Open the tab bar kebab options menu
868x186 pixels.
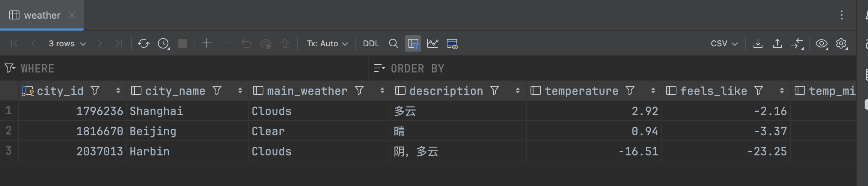841,15
